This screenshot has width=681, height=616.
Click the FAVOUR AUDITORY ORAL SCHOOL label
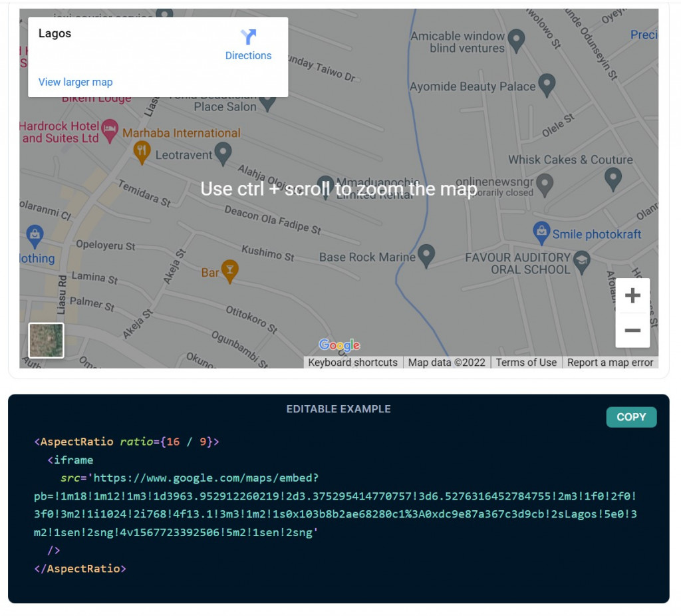tap(517, 263)
